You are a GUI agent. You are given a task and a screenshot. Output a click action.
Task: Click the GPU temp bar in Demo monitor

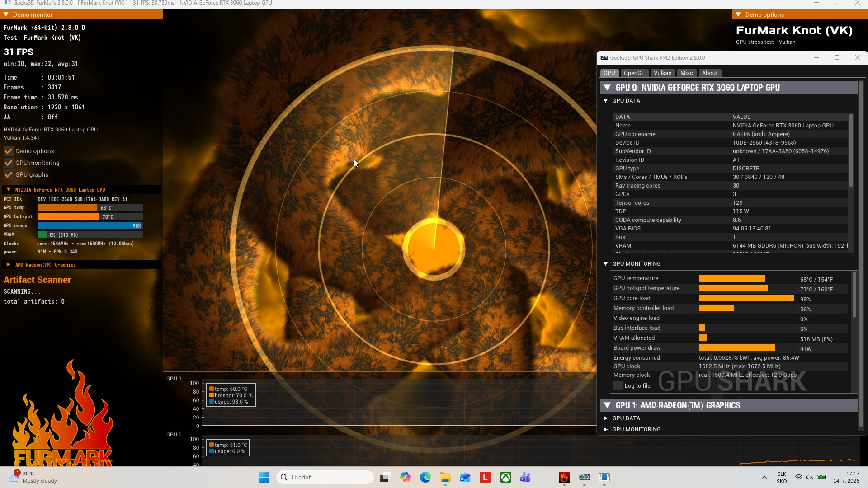pos(90,208)
